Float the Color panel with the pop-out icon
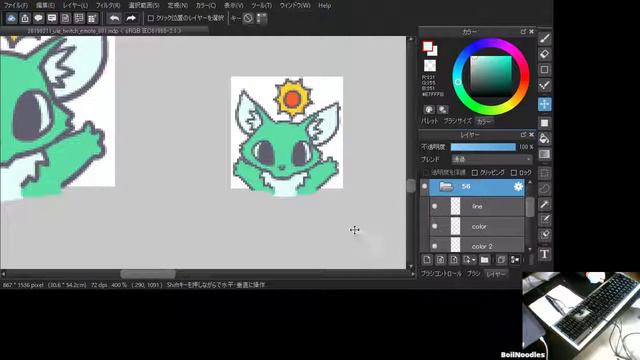Viewport: 640px width, 360px height. click(523, 31)
